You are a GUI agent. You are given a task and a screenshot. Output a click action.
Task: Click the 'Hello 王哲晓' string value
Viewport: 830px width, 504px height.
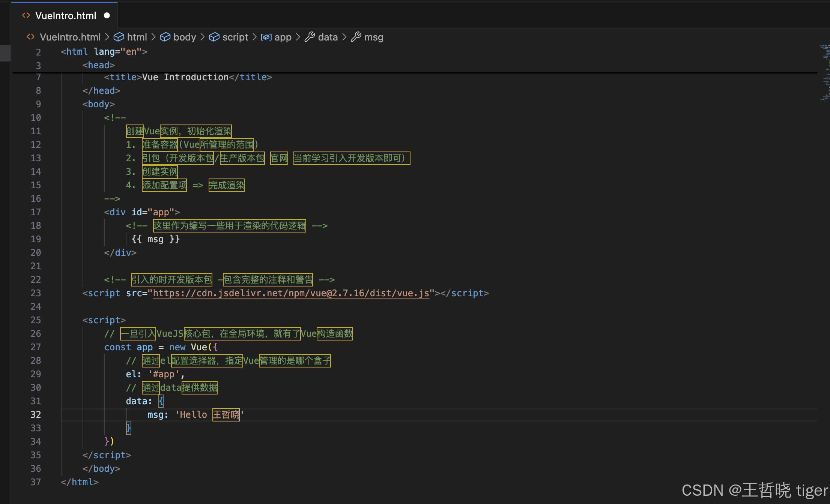210,415
